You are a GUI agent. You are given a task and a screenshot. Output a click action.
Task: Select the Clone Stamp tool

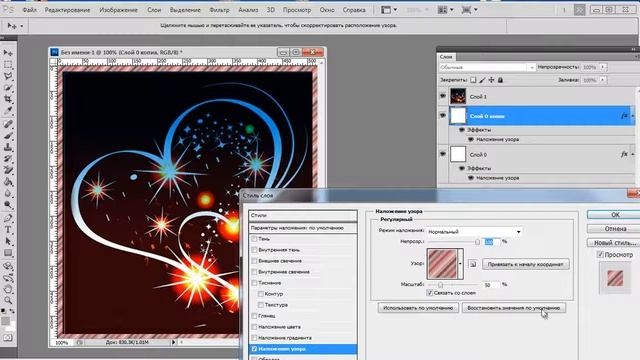pyautogui.click(x=8, y=147)
